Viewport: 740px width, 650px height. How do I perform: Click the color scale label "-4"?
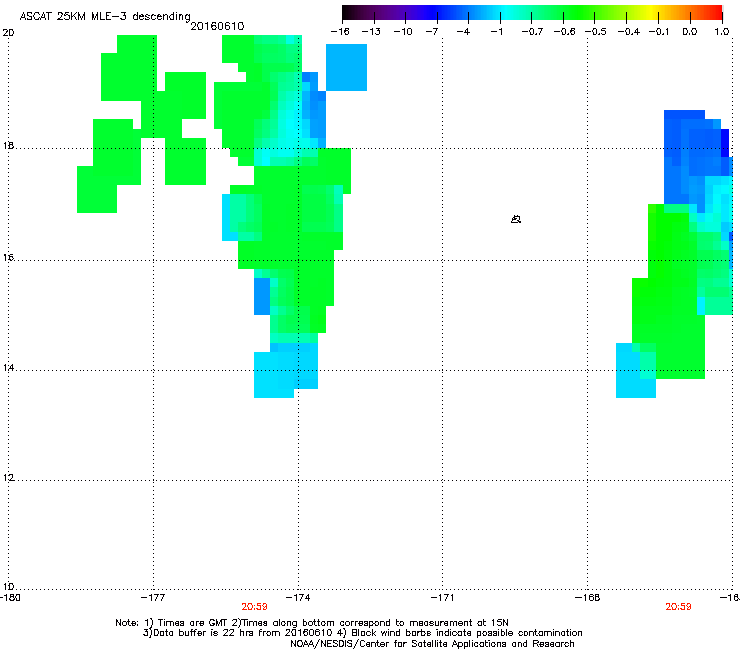(x=463, y=32)
